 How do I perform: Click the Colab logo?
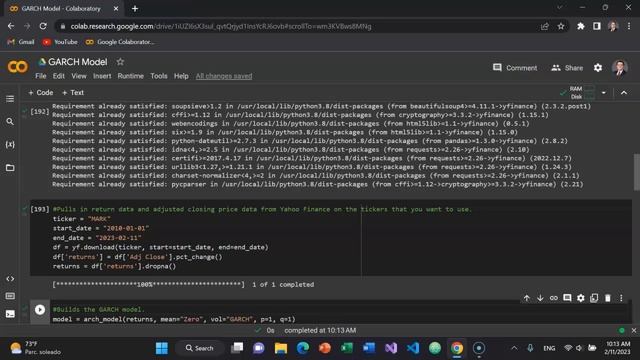(18, 67)
